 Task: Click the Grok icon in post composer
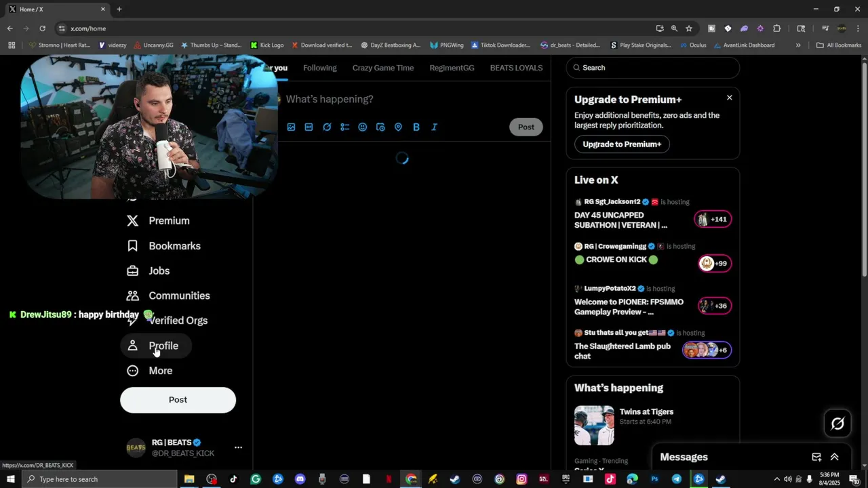tap(327, 127)
